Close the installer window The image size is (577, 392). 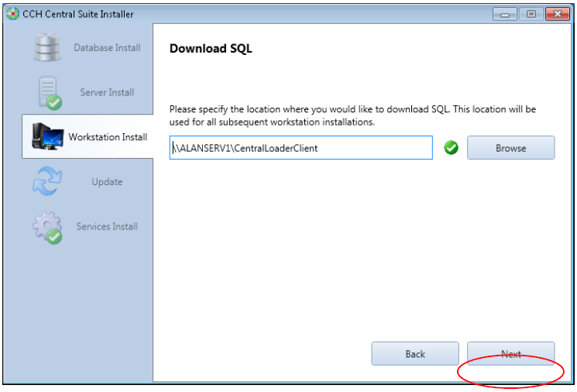coord(558,15)
